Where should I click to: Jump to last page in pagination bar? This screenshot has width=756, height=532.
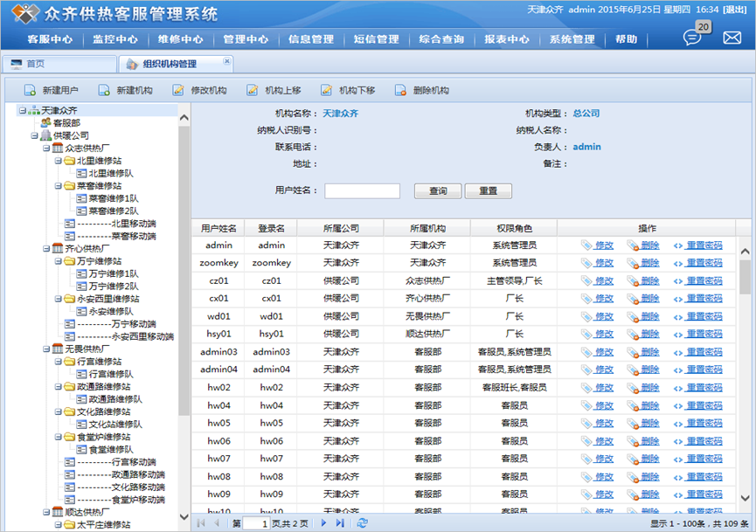coord(340,522)
